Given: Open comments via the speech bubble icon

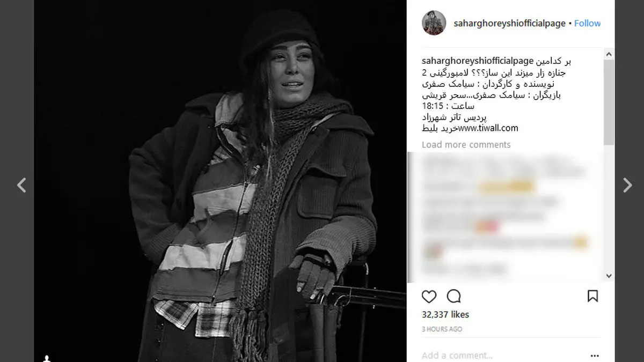Looking at the screenshot, I should tap(454, 297).
